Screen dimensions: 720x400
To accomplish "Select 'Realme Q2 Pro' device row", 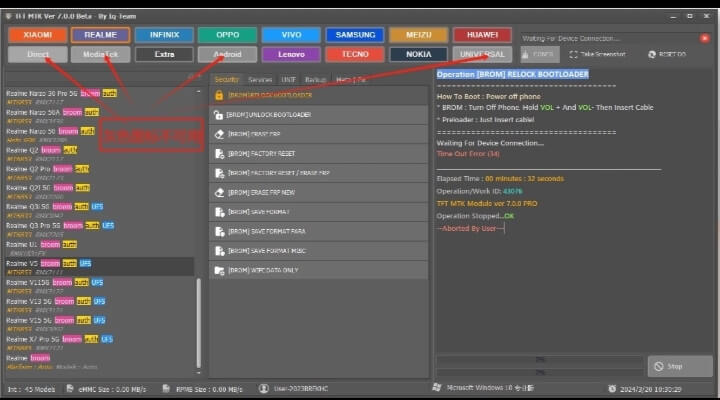I will click(100, 173).
